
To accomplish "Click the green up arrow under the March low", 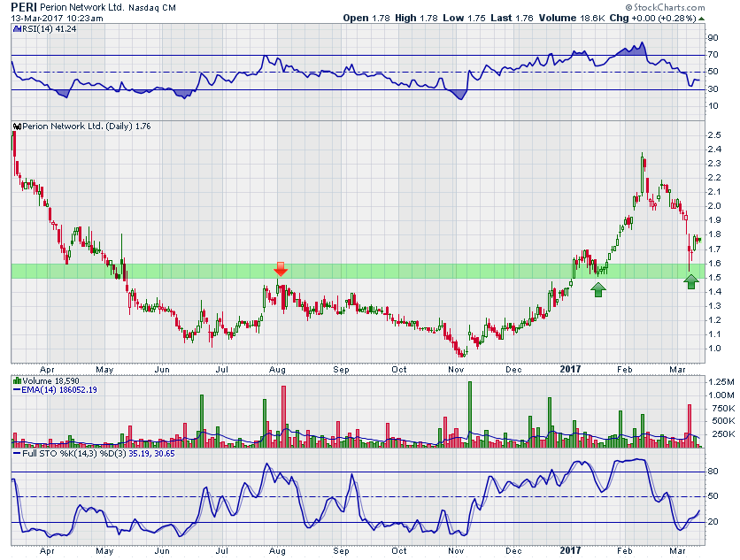I will click(691, 281).
